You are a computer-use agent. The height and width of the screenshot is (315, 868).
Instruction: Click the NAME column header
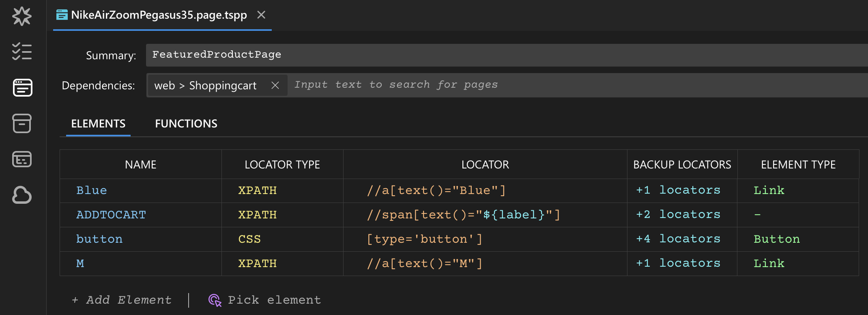(x=141, y=164)
